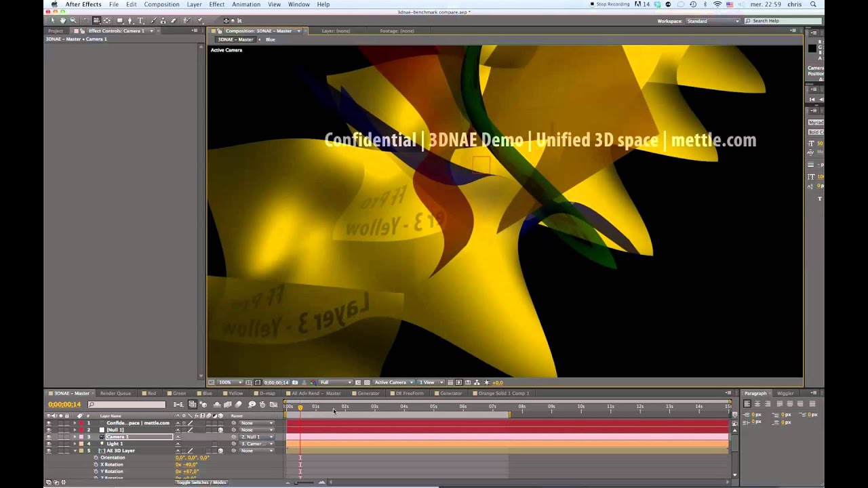The width and height of the screenshot is (868, 488).
Task: Toggle hide shy layers icon
Action: click(x=217, y=405)
